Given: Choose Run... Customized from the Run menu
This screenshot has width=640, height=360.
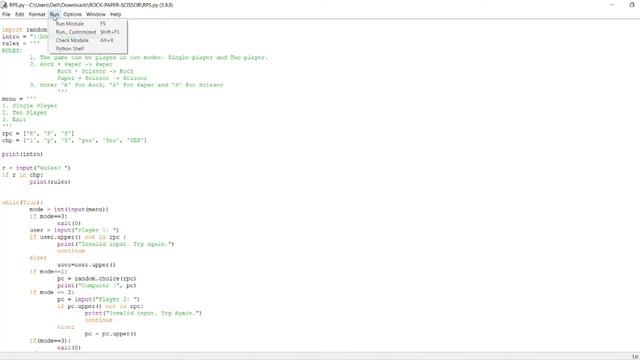Looking at the screenshot, I should pyautogui.click(x=87, y=32).
